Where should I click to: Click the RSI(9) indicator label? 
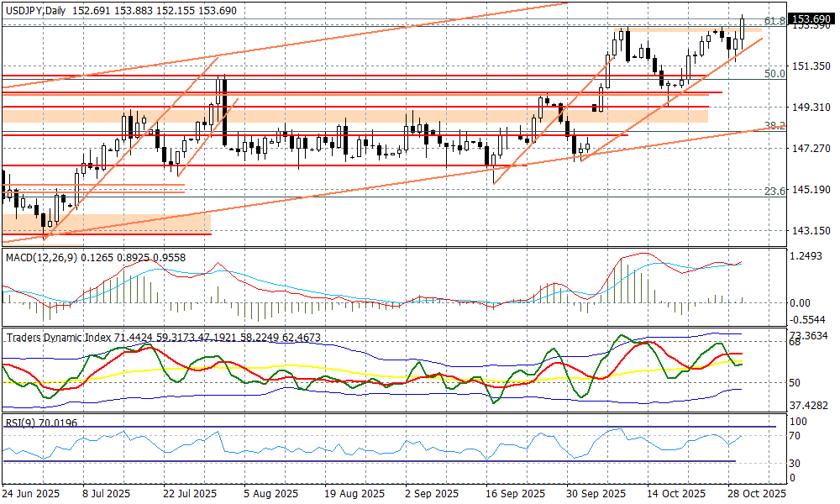click(x=18, y=423)
